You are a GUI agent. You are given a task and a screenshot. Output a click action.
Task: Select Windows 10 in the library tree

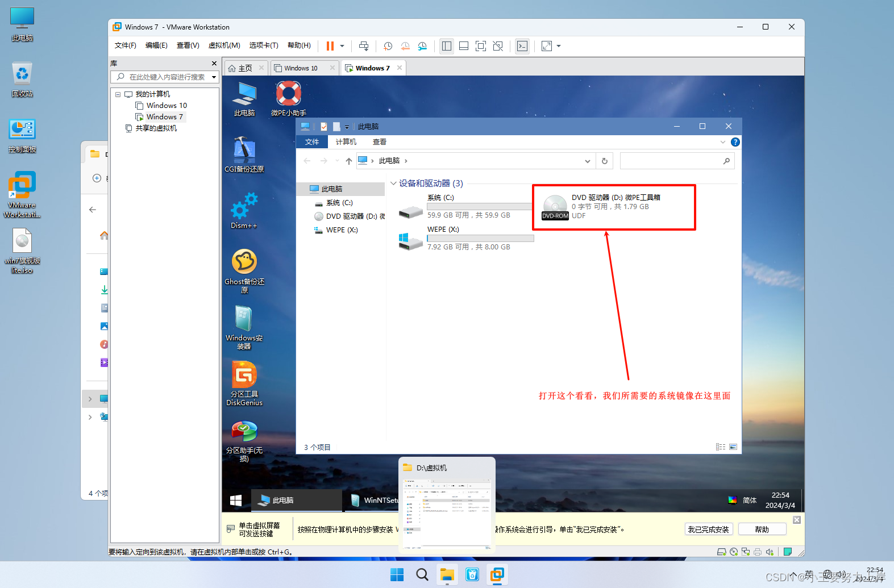coord(161,106)
